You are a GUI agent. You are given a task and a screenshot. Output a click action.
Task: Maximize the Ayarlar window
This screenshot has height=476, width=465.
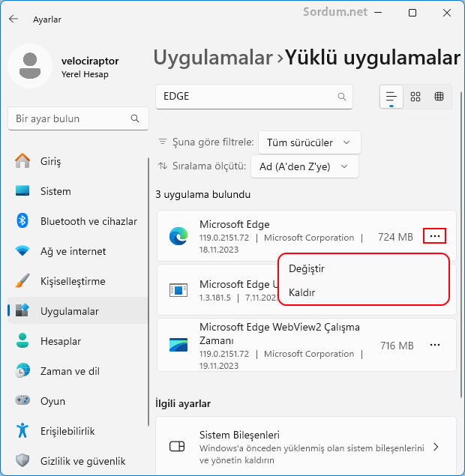[x=412, y=13]
